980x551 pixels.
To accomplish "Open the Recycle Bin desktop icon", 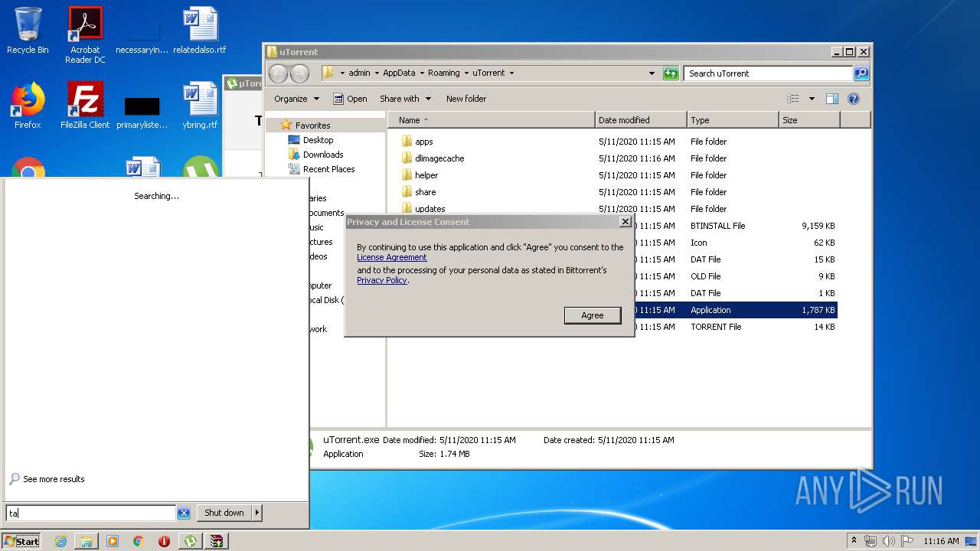I will tap(28, 31).
